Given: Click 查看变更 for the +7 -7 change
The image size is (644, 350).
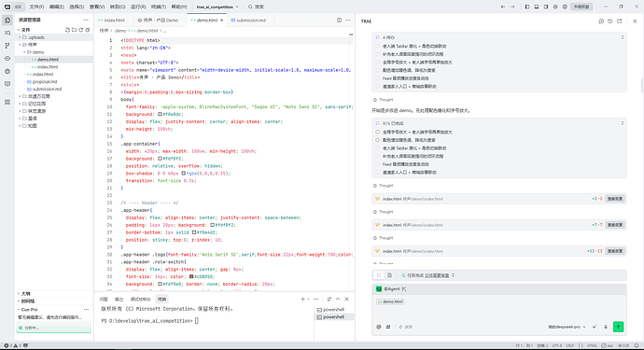Looking at the screenshot, I should pos(615,225).
